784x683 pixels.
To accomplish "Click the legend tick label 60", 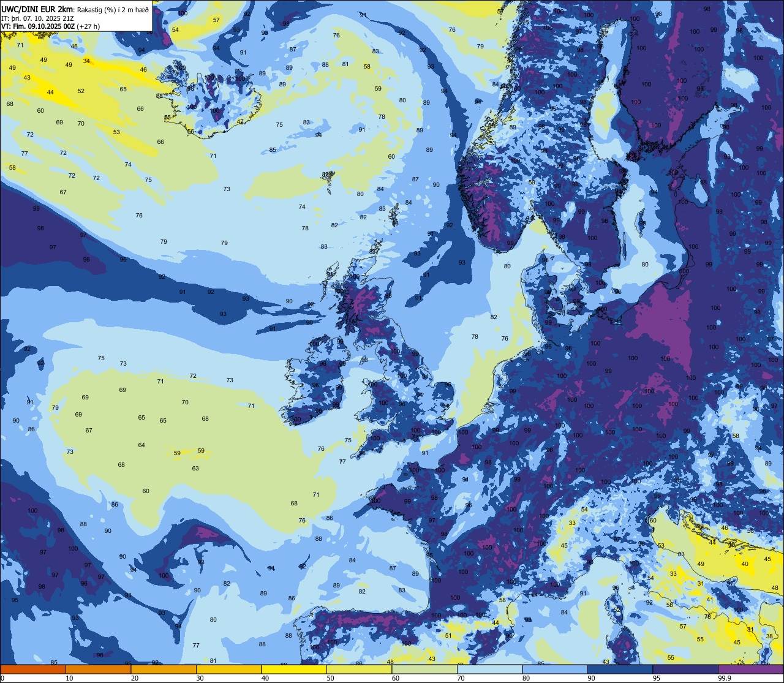I will click(396, 678).
